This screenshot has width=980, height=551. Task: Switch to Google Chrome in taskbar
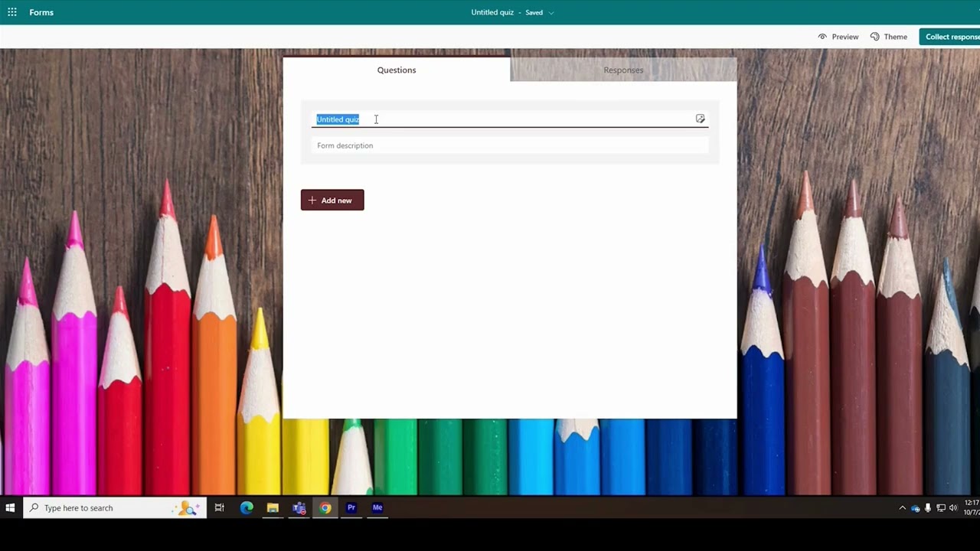[x=325, y=507]
